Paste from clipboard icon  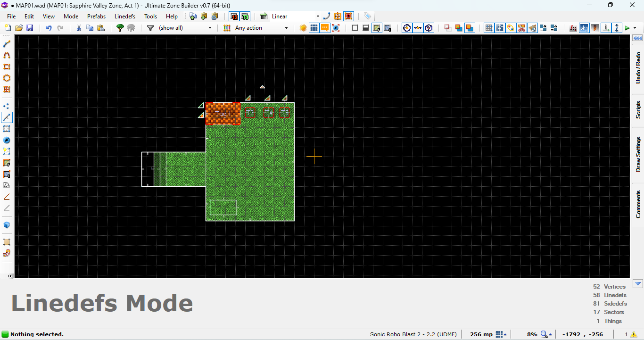point(101,28)
